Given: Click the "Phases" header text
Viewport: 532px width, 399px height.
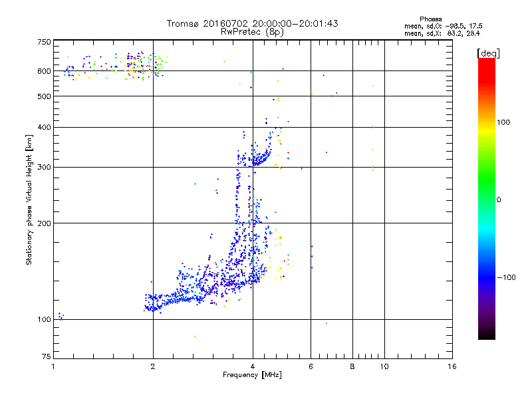Looking at the screenshot, I should click(430, 19).
